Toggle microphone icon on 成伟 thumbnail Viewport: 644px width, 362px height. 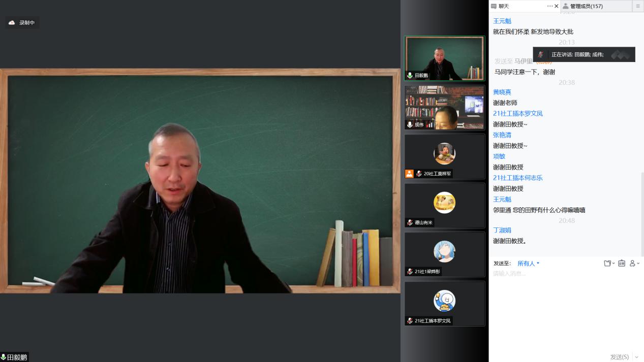410,124
